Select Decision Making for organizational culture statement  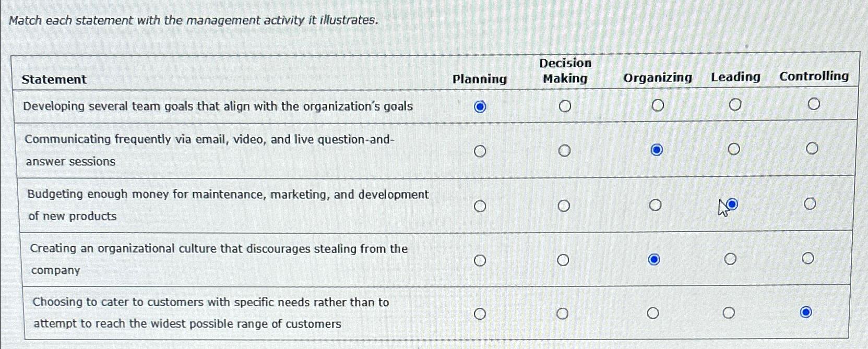[563, 259]
